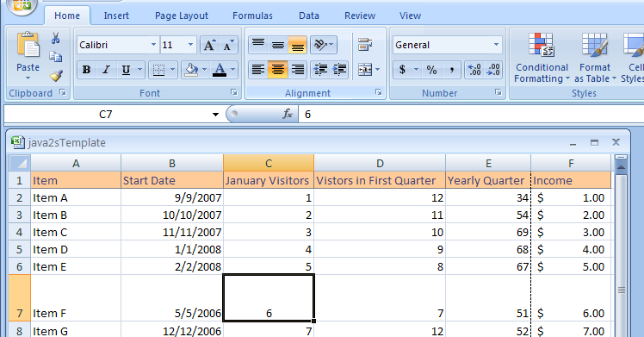
Task: Launch the Clipboard pane launcher
Action: [63, 93]
